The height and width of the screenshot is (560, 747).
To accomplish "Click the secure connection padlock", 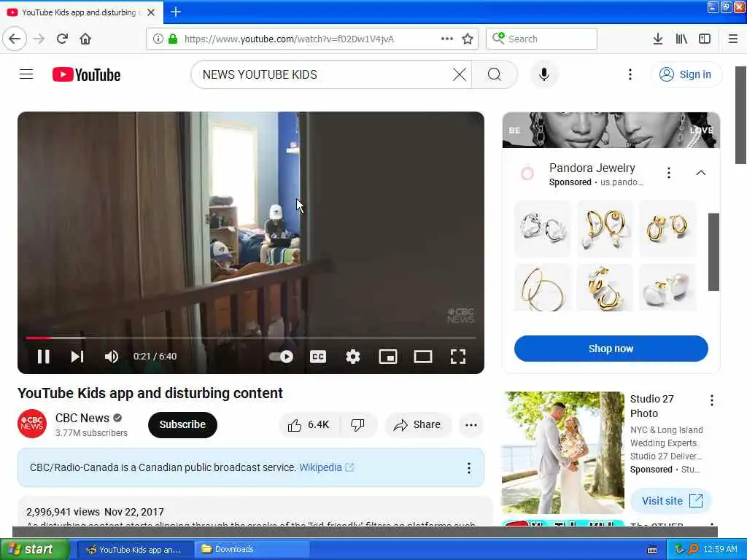I will click(x=172, y=39).
